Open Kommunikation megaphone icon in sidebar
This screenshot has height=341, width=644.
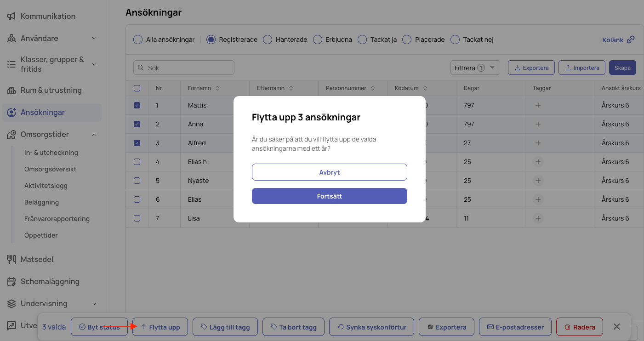point(11,16)
